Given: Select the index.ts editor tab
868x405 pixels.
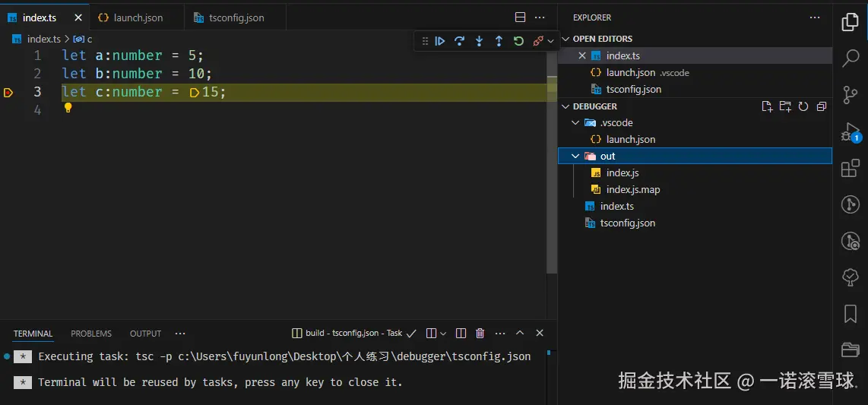Looking at the screenshot, I should (x=44, y=17).
